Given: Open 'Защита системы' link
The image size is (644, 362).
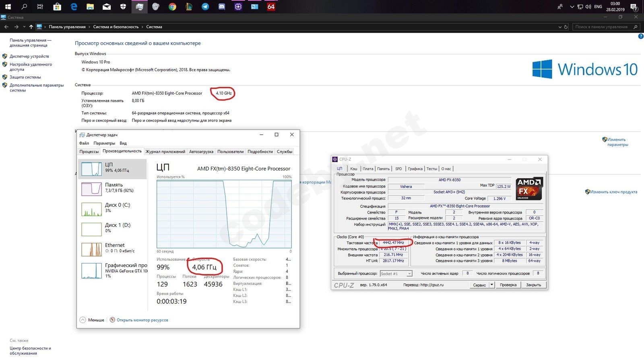Looking at the screenshot, I should (25, 77).
